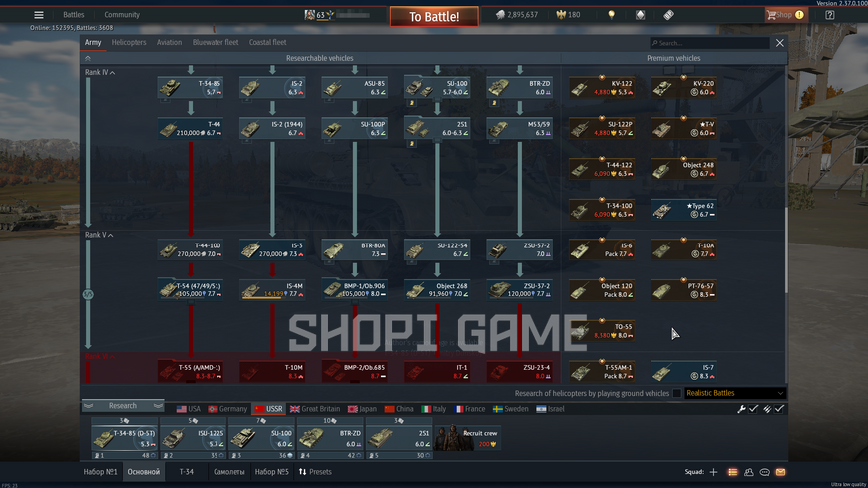Switch to the Aviation tab
The width and height of the screenshot is (868, 488).
point(169,42)
